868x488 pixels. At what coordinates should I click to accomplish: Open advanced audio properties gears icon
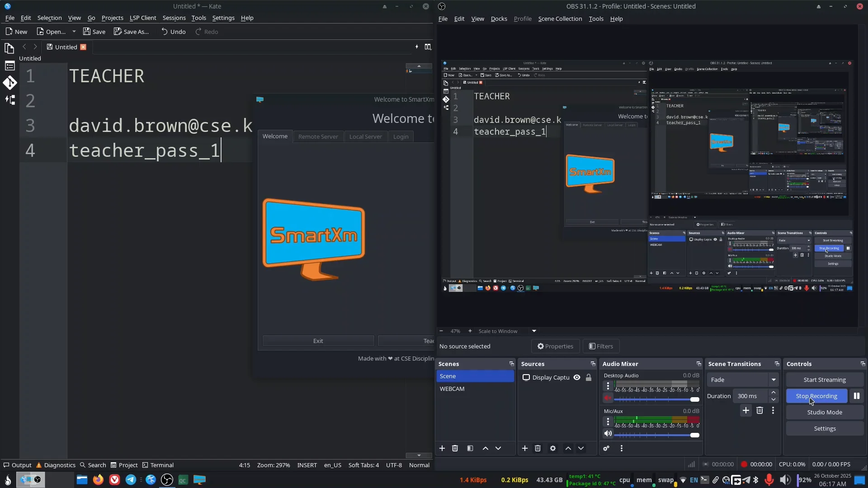(x=606, y=448)
